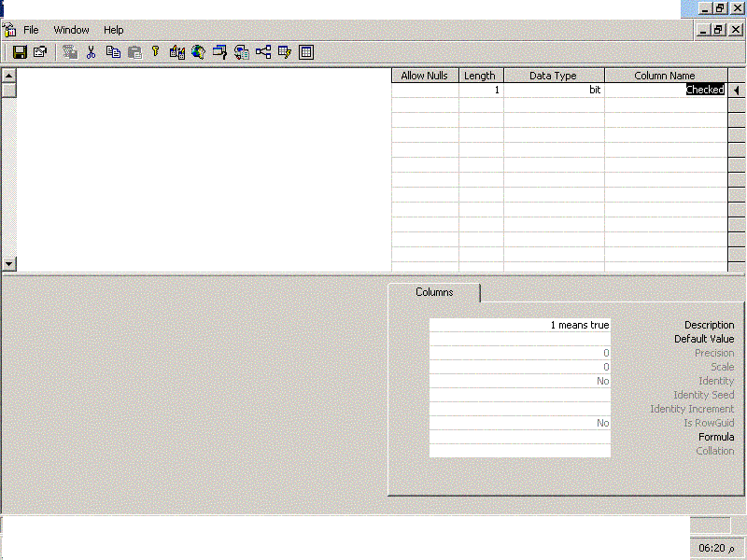Open the File menu
This screenshot has width=747, height=560.
[31, 30]
